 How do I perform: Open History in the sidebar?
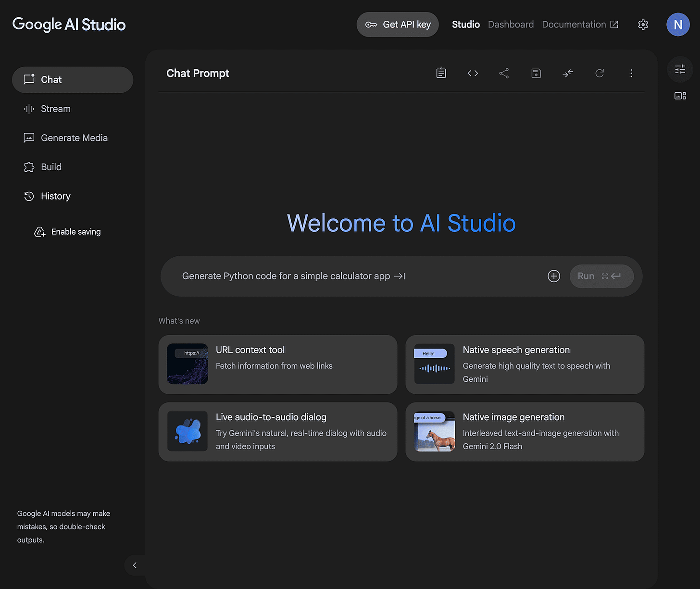tap(73, 196)
